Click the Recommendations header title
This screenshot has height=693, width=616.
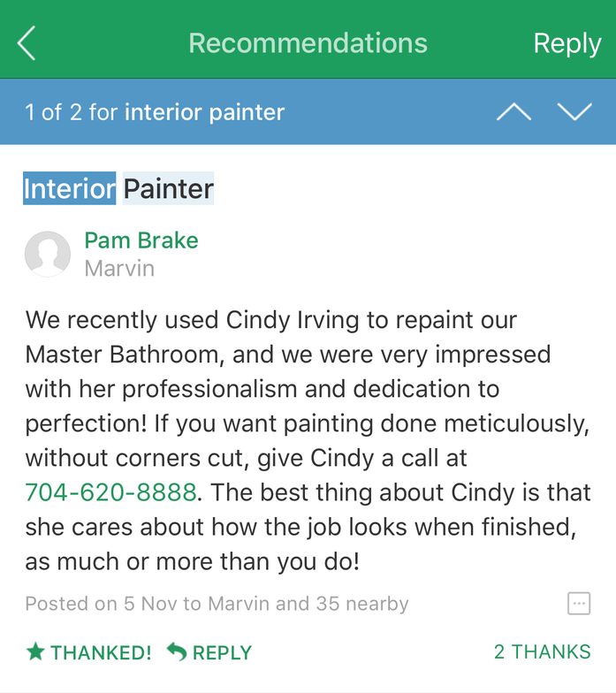pos(308,42)
